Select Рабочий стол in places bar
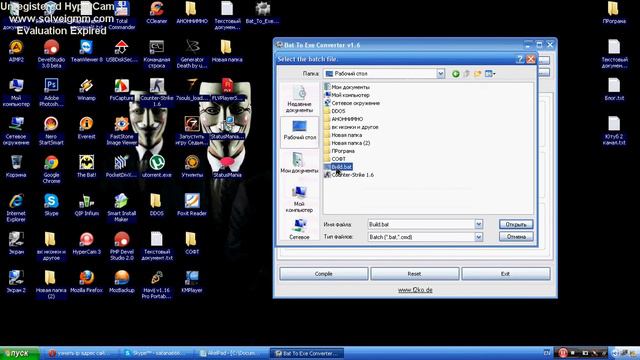This screenshot has height=360, width=640. point(300,131)
